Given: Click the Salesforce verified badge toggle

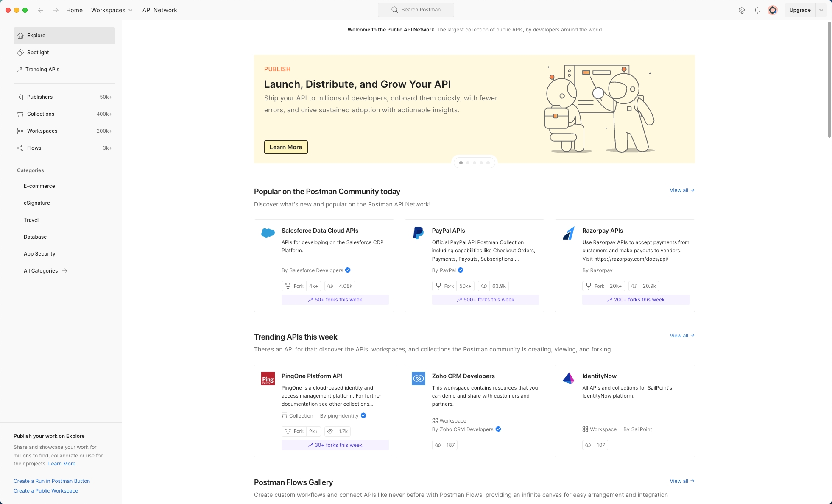Looking at the screenshot, I should pos(348,270).
